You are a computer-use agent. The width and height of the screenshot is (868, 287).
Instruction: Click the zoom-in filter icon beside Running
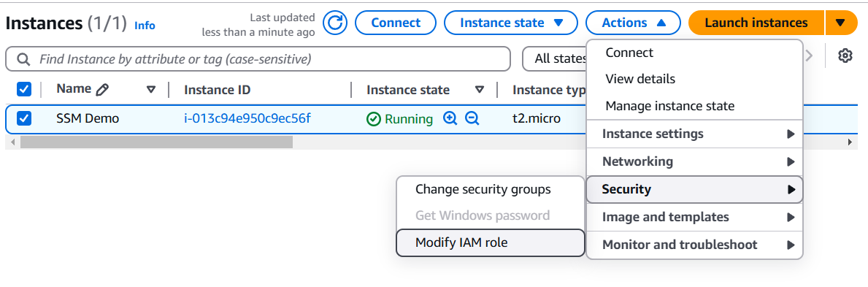450,118
